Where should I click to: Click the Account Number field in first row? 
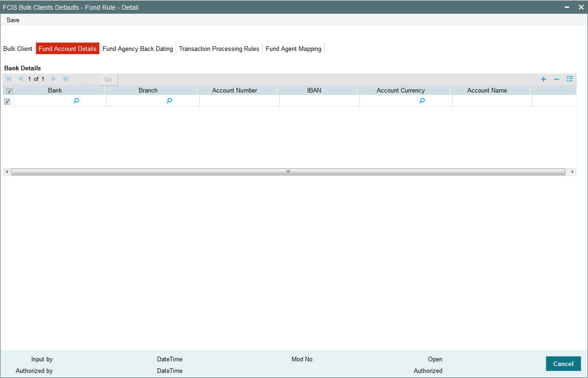tap(239, 101)
